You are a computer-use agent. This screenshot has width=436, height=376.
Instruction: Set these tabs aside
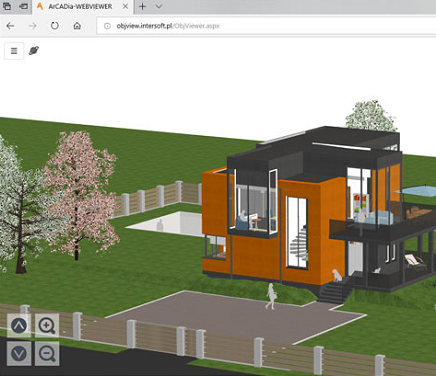pyautogui.click(x=23, y=6)
